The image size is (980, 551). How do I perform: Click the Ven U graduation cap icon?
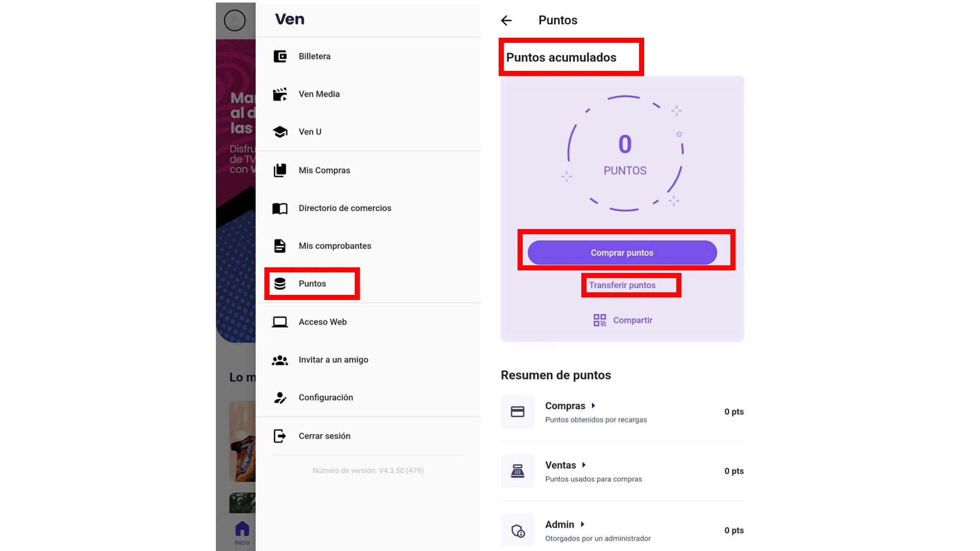(x=280, y=132)
